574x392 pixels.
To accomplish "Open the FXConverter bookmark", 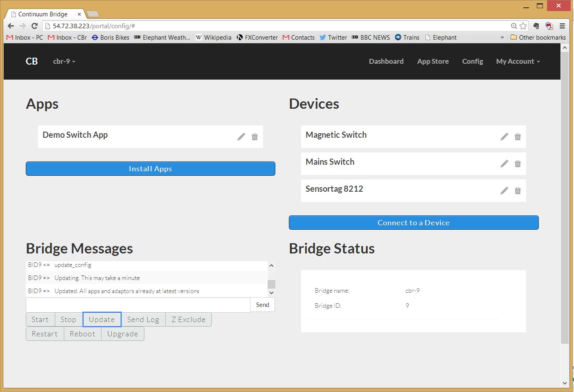I will tap(257, 37).
